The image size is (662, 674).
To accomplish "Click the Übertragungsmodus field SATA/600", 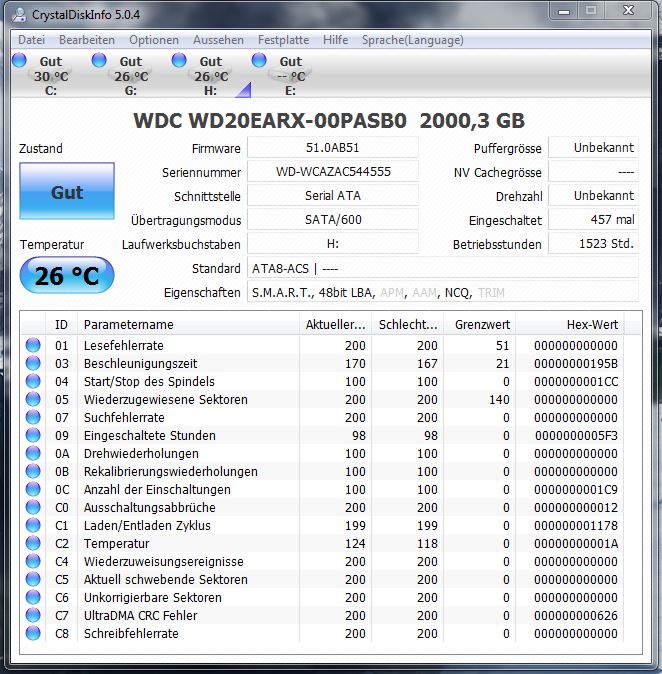I will [x=333, y=220].
